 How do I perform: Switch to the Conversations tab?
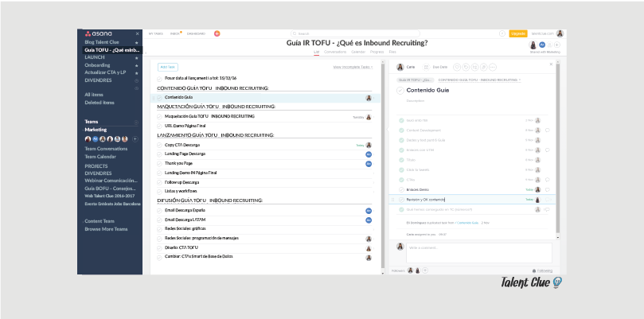point(337,52)
